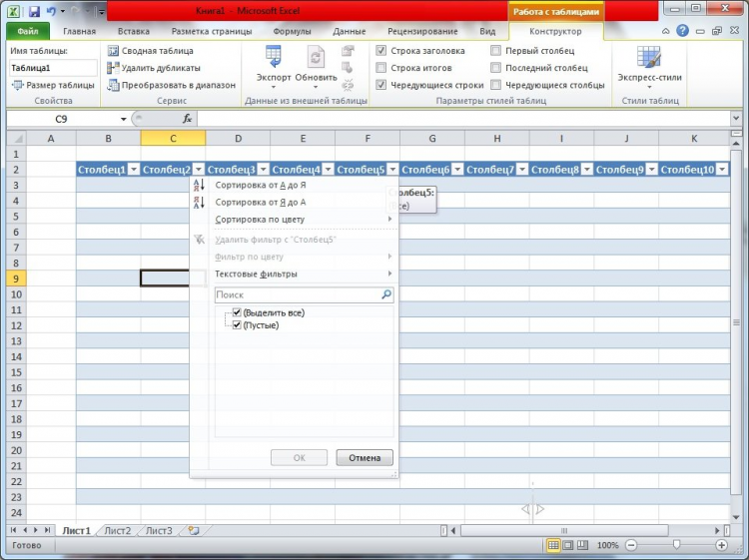Click the Обновить refresh icon
749x560 pixels.
(316, 57)
